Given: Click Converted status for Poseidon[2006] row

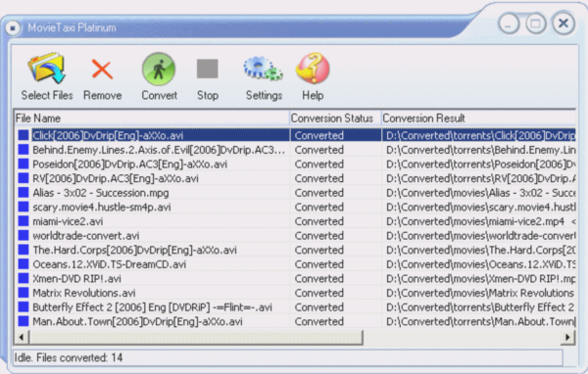Looking at the screenshot, I should tap(319, 164).
